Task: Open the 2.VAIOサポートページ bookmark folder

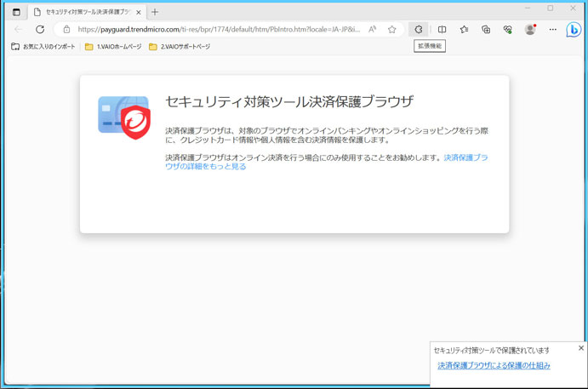Action: 180,47
